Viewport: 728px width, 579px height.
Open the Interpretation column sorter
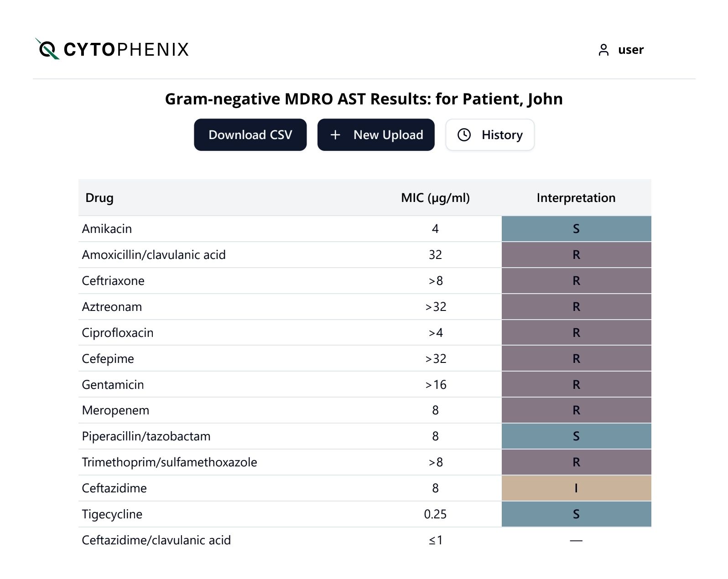pos(576,198)
